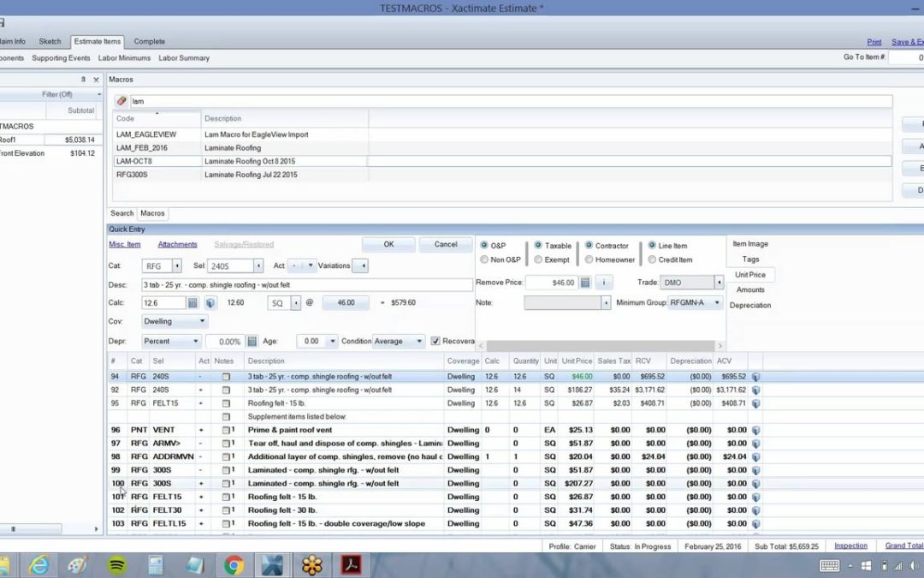The height and width of the screenshot is (578, 924).
Task: Select the O&P radio button
Action: [483, 246]
